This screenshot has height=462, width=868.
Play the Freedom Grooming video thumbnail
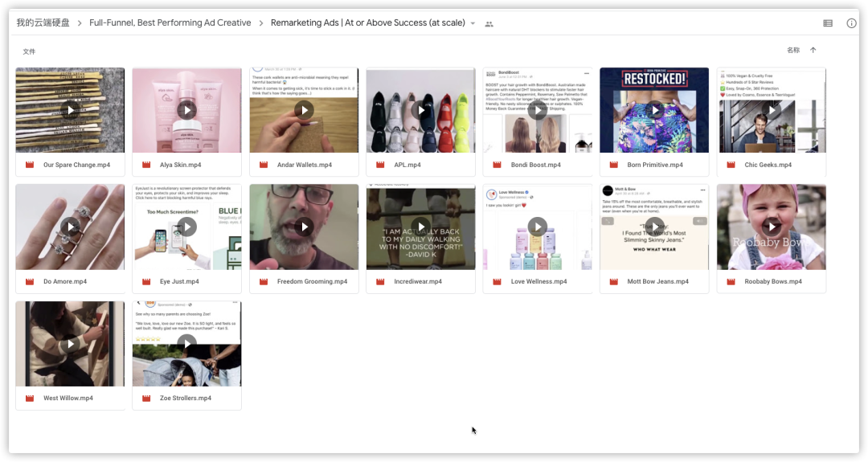coord(304,227)
